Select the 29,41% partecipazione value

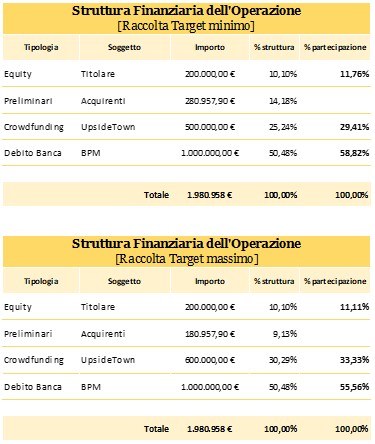[x=354, y=127]
